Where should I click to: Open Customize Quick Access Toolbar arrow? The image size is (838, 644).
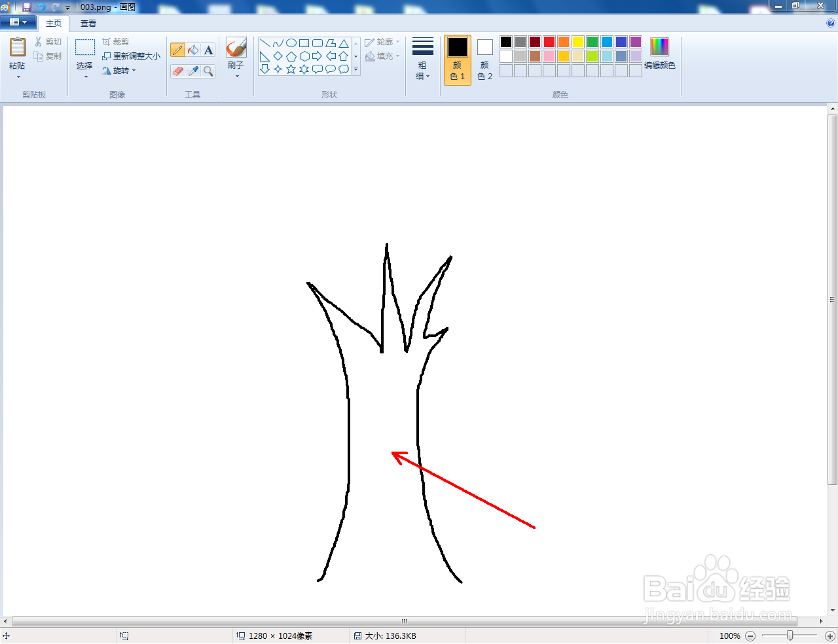pos(67,7)
